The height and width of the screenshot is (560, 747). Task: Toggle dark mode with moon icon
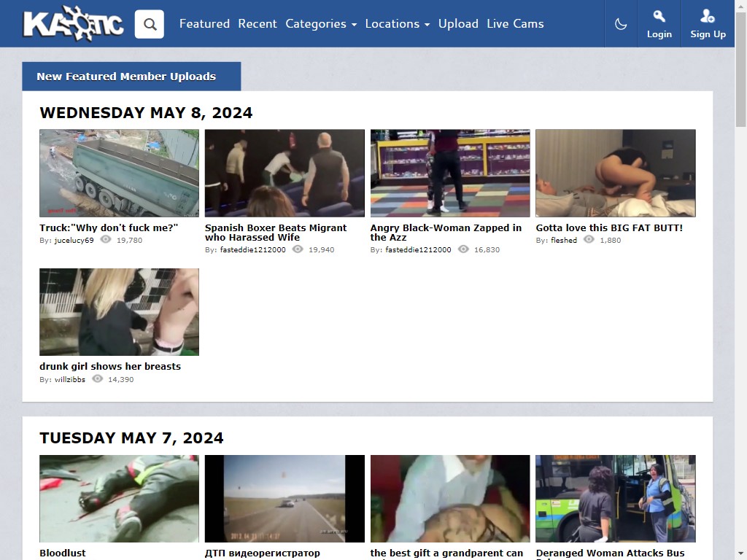pos(621,24)
